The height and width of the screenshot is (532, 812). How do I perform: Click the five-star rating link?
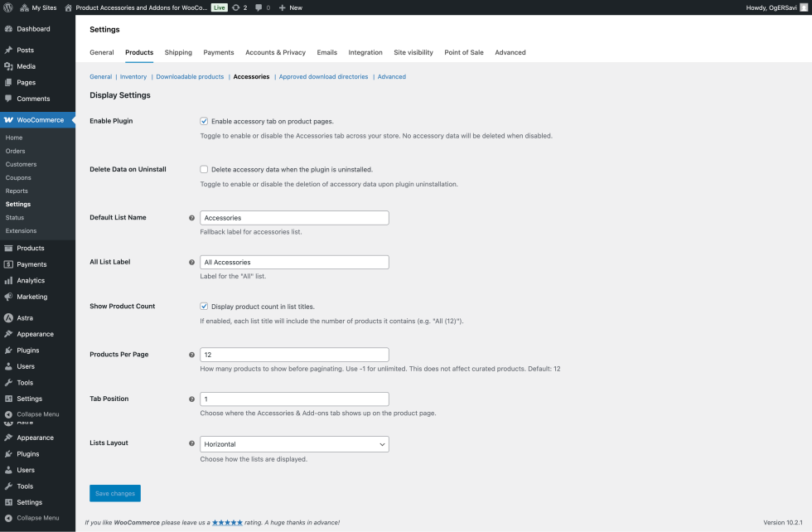pos(227,522)
